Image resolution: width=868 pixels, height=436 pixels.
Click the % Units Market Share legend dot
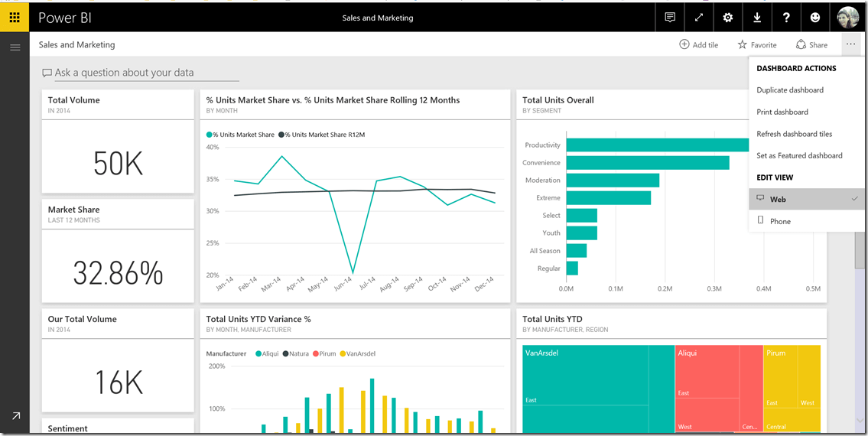click(209, 135)
